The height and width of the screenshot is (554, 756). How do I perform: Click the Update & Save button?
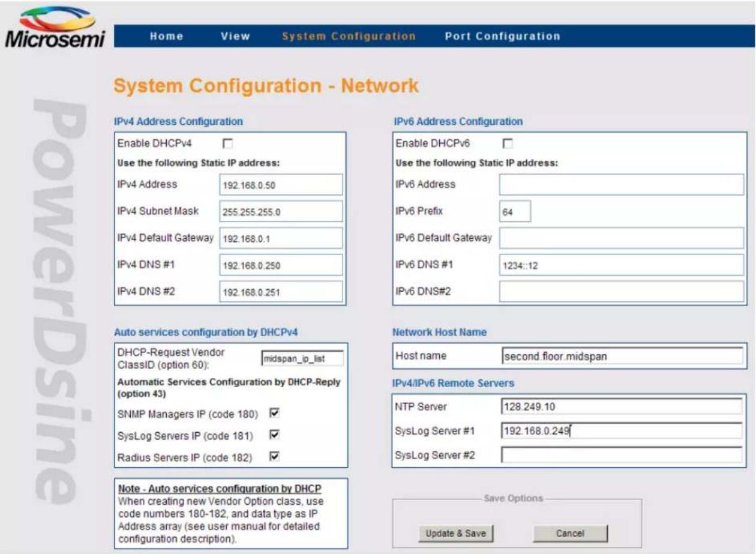click(x=455, y=533)
